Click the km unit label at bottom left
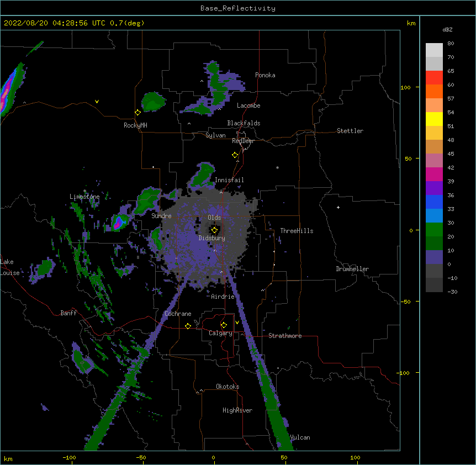Viewport: 476px width, 465px height. pos(8,458)
